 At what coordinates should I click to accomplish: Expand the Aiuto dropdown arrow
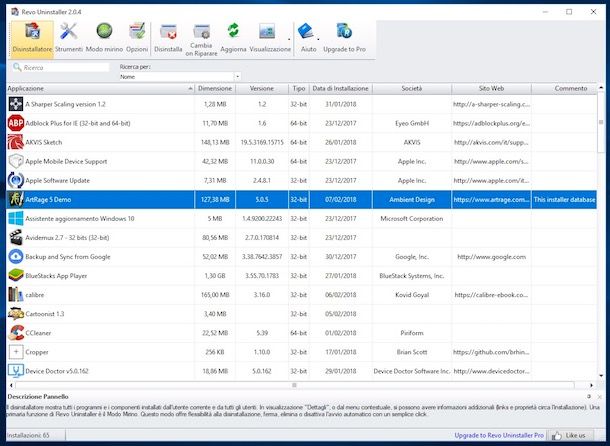(318, 39)
